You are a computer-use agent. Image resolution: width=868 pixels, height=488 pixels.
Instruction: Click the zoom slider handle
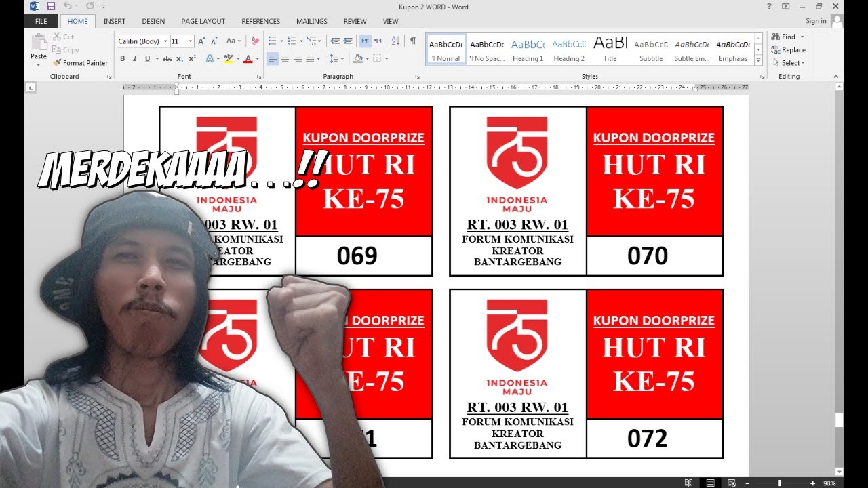[780, 483]
